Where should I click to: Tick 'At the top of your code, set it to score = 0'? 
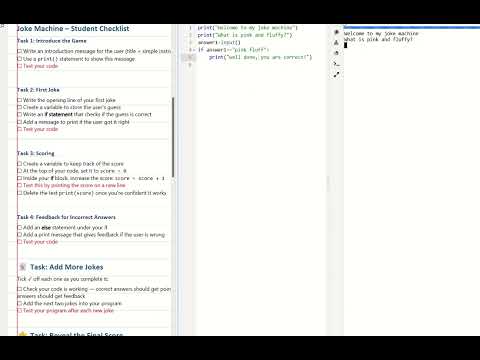click(19, 171)
